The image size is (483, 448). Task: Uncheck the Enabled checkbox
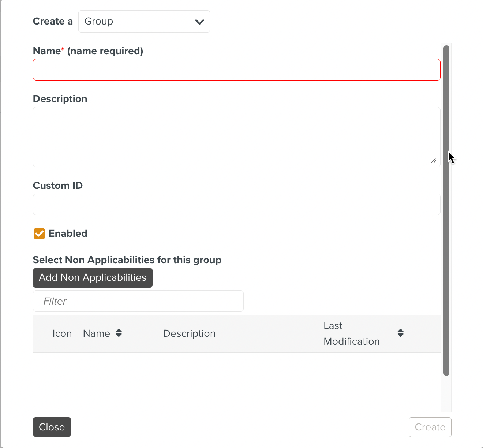click(x=39, y=234)
